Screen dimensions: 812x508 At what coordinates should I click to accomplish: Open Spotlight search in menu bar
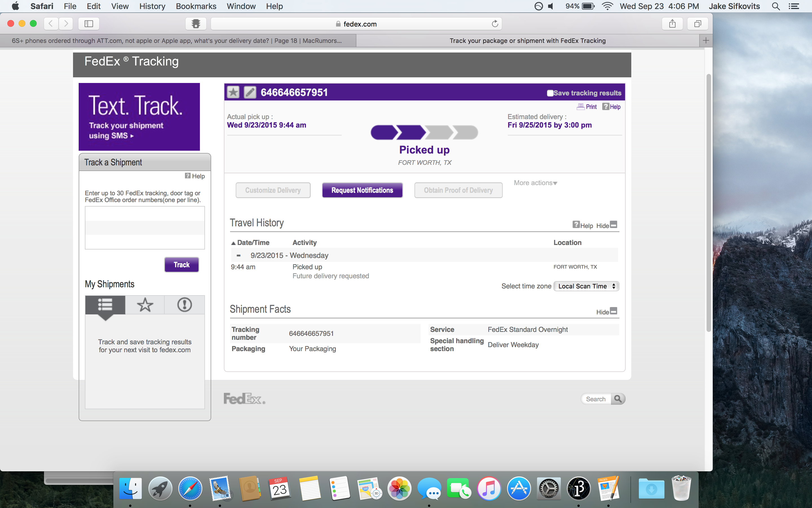tap(776, 6)
